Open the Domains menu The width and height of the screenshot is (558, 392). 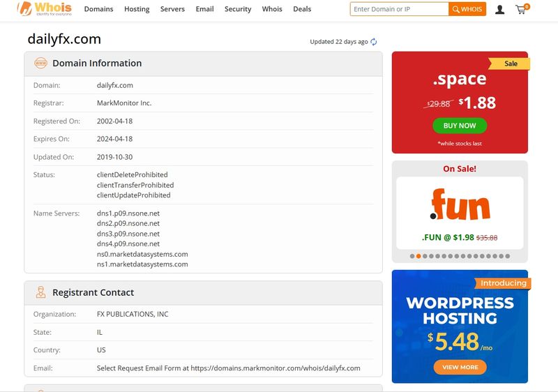[98, 9]
